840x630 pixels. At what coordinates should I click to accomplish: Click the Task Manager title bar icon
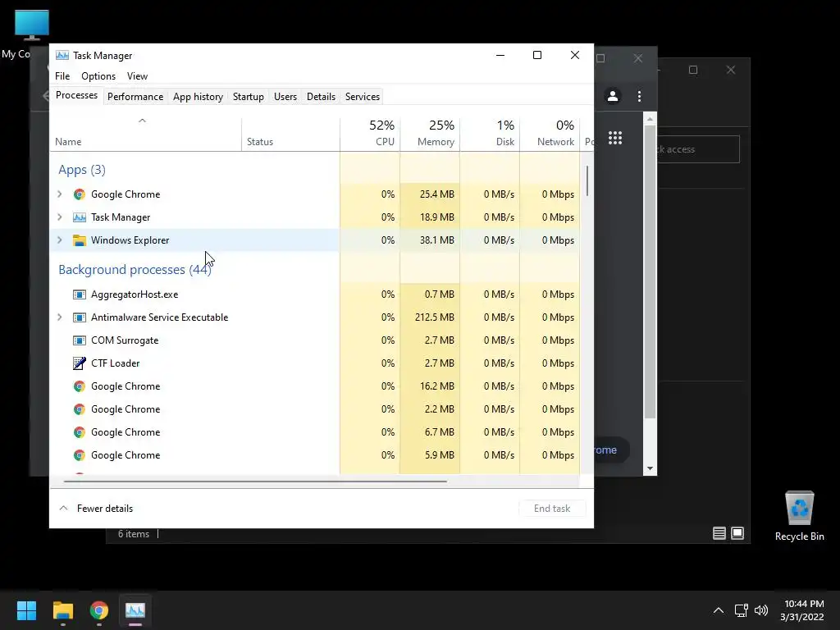pyautogui.click(x=62, y=55)
